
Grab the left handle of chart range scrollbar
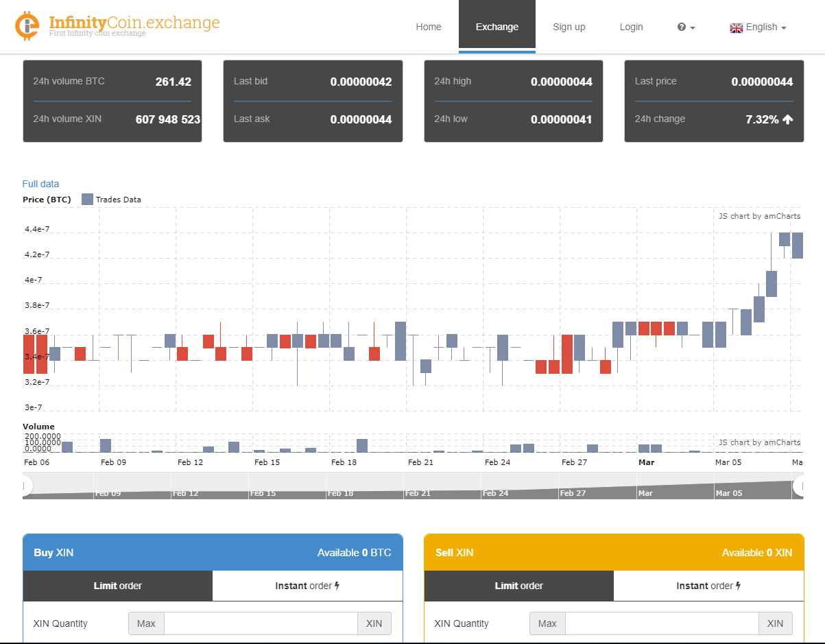26,486
